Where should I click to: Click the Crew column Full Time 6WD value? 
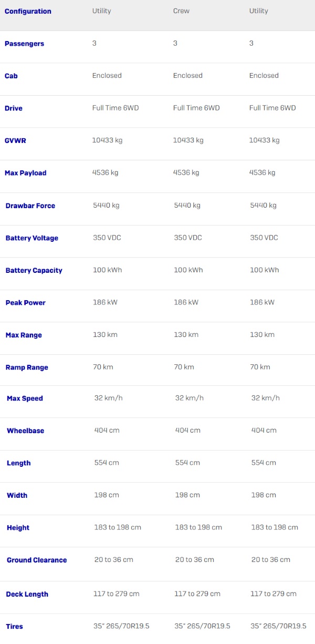coord(196,108)
